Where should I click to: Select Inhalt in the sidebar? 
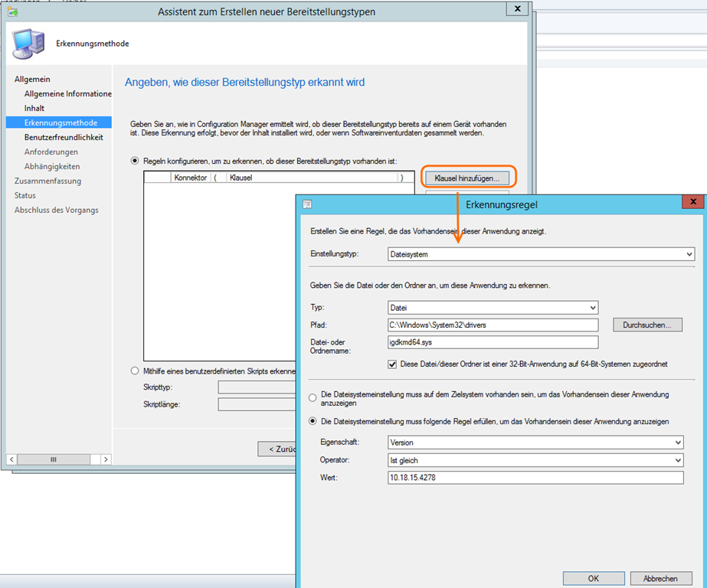(x=34, y=108)
